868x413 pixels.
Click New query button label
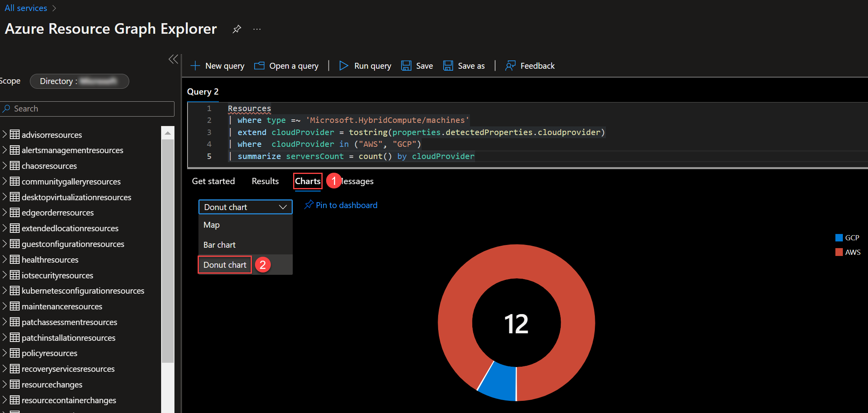click(x=225, y=66)
